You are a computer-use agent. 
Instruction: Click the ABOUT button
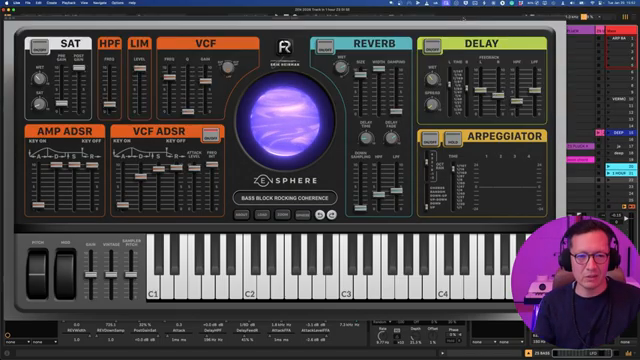pyautogui.click(x=241, y=215)
